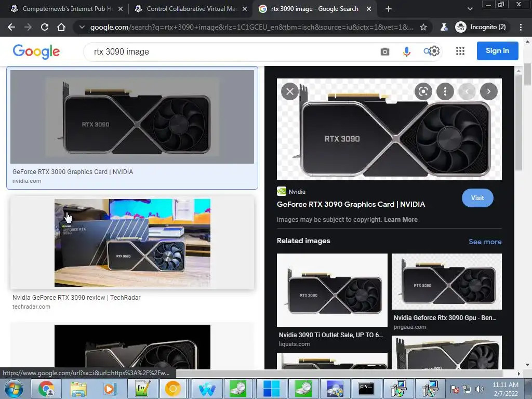The width and height of the screenshot is (532, 399).
Task: Close the Control Collaborative Virtual Machine tab
Action: [245, 9]
